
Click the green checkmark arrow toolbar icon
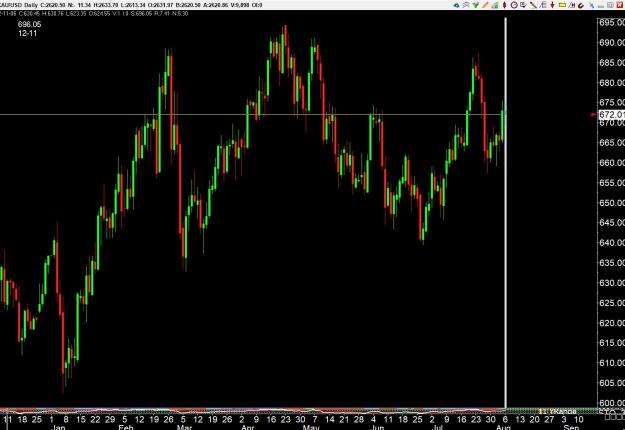click(476, 5)
